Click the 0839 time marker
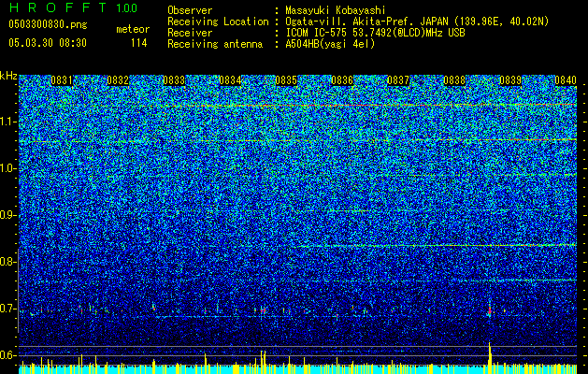Viewport: 588px width, 374px height. pyautogui.click(x=510, y=80)
